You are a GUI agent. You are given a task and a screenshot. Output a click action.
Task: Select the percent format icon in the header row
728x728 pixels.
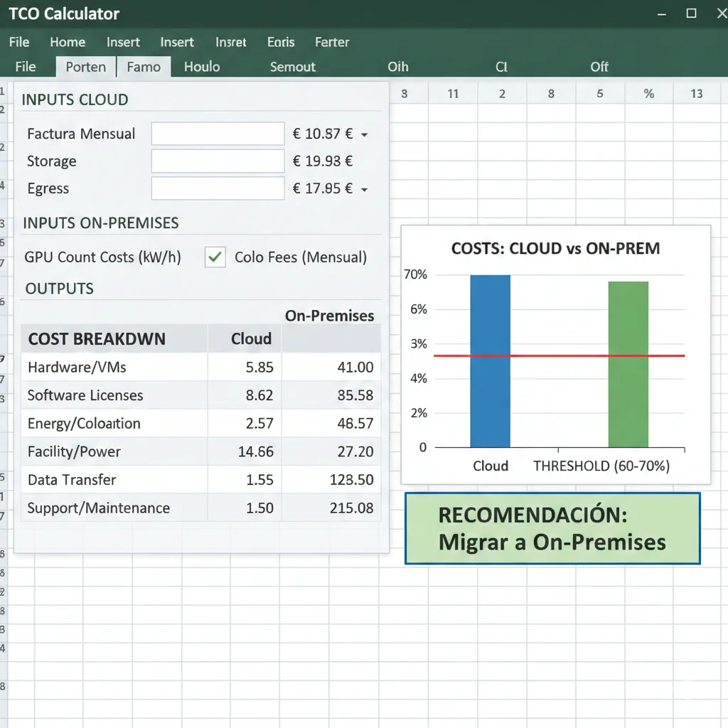tap(648, 92)
